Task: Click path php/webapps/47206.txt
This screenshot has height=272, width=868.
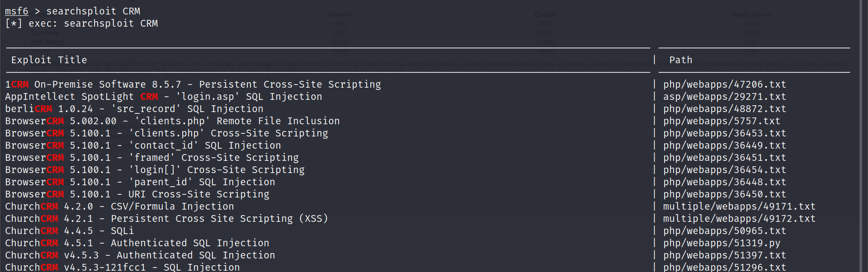Action: click(725, 84)
